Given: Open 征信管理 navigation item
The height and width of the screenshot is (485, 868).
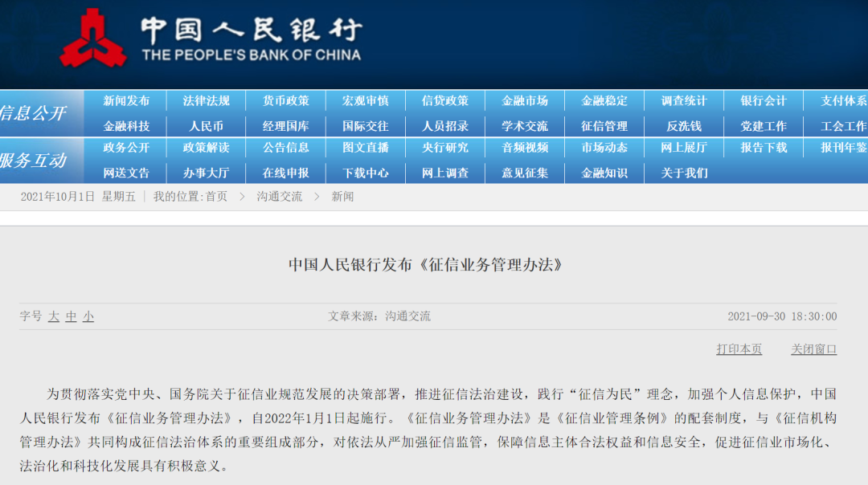Looking at the screenshot, I should point(604,126).
